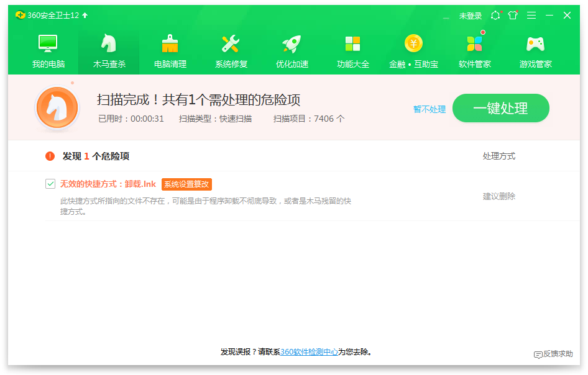Viewport: 588px width, 375px height.
Task: Click 未登录 to sign in
Action: [x=471, y=16]
